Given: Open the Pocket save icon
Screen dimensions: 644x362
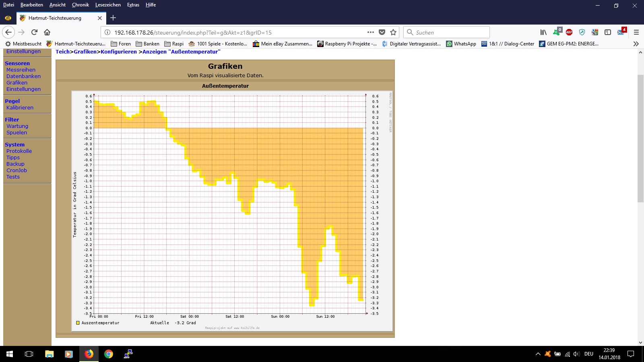Looking at the screenshot, I should point(382,32).
